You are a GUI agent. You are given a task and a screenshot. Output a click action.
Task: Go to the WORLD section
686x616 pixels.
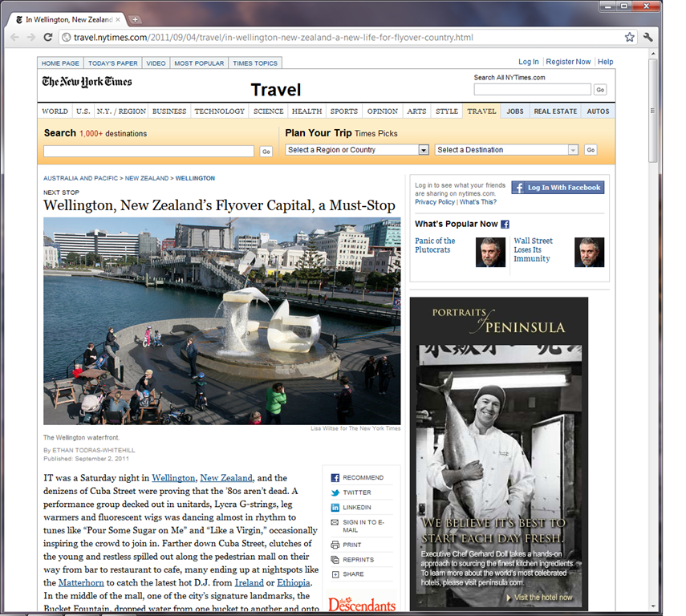pos(55,111)
